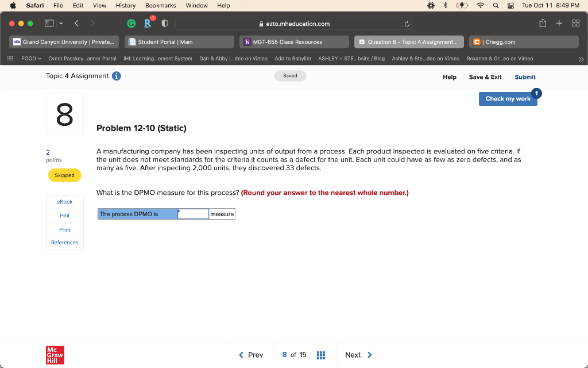Image resolution: width=588 pixels, height=368 pixels.
Task: Open the View menu
Action: (x=99, y=5)
